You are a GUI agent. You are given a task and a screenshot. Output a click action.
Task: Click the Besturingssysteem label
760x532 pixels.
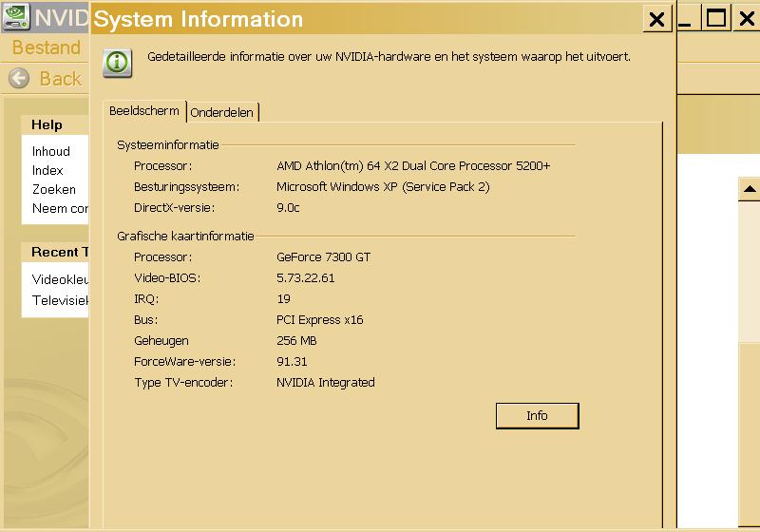186,187
